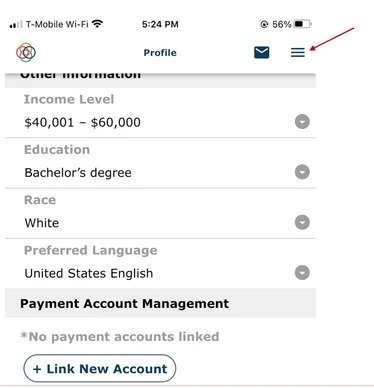Tap the cellular signal bars icon

16,24
